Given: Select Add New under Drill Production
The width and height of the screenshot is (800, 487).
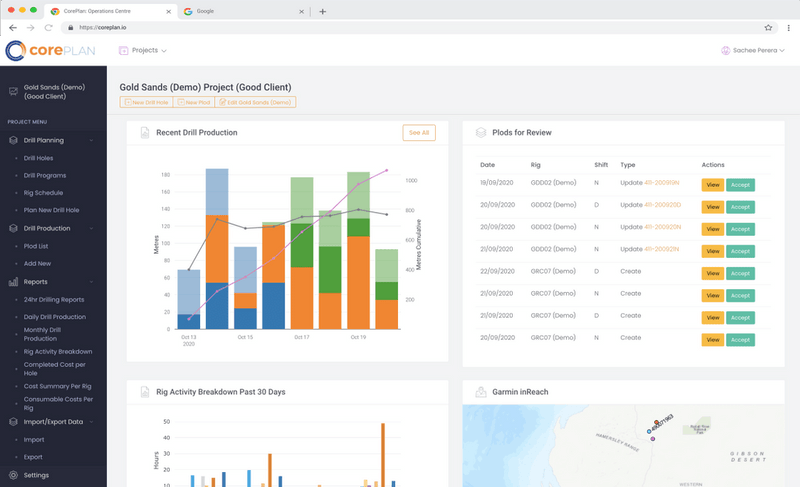Looking at the screenshot, I should point(37,264).
